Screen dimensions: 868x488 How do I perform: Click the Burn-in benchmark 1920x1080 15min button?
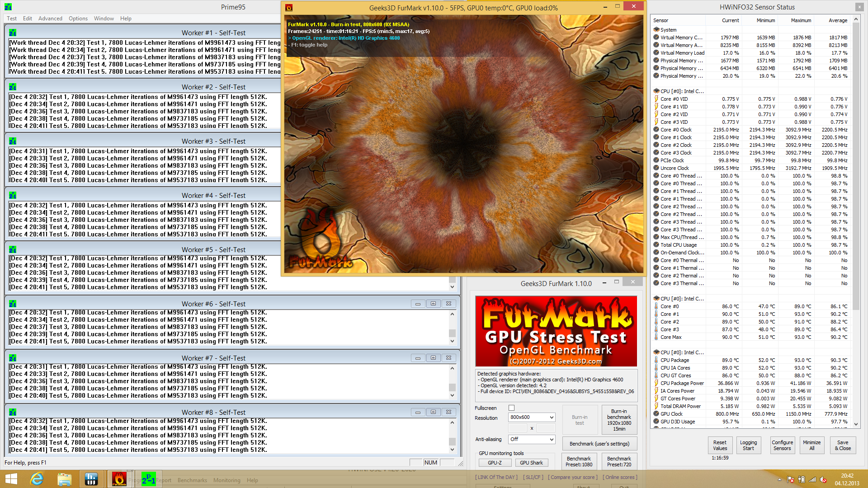(619, 420)
